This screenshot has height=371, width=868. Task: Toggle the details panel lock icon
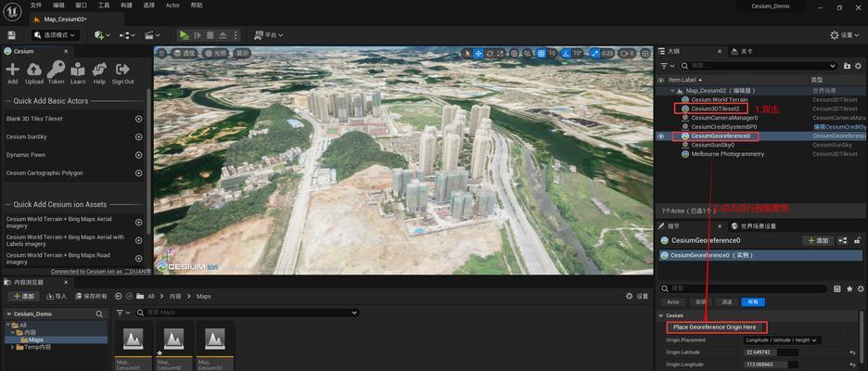[x=858, y=240]
